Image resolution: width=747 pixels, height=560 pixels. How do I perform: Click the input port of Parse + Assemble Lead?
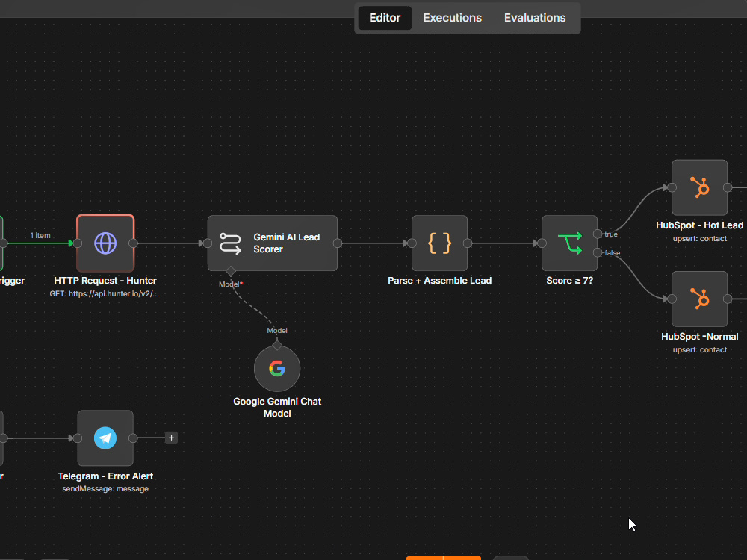(412, 243)
